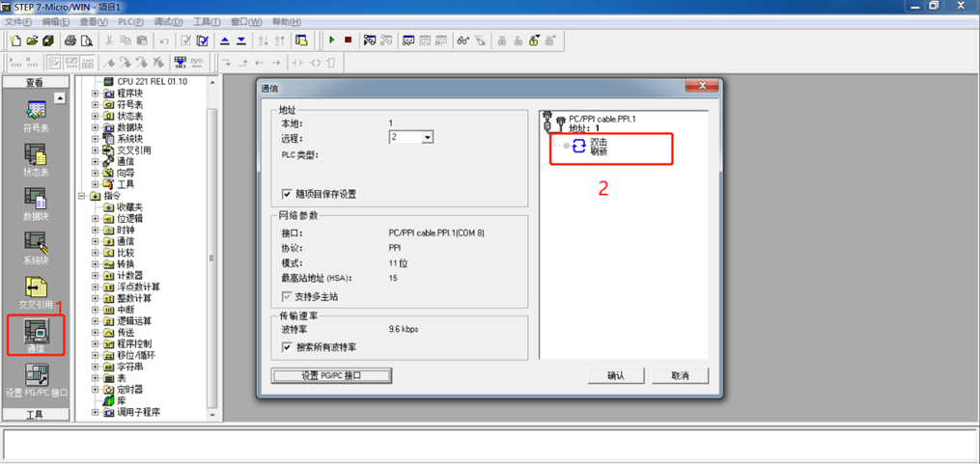This screenshot has width=980, height=464.
Task: Expand the 状态表 tree node
Action: pyautogui.click(x=96, y=116)
